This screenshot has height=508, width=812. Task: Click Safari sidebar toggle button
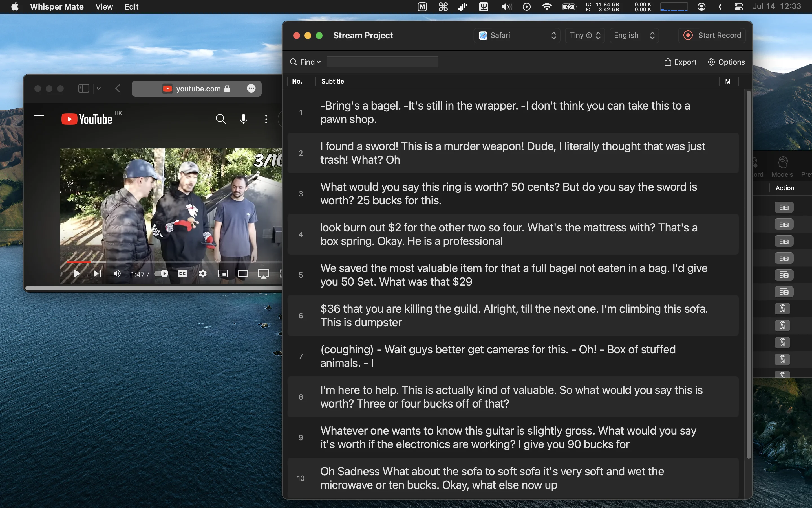[x=83, y=88]
